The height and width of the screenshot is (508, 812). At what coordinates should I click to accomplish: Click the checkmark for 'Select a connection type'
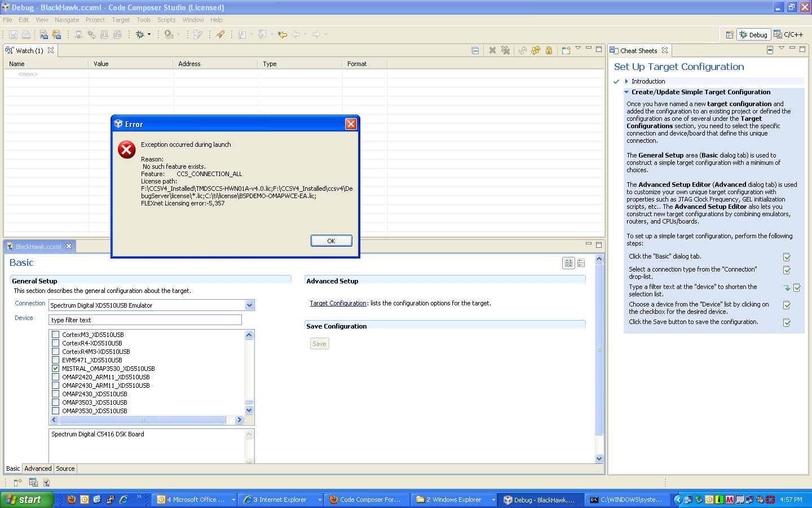787,270
